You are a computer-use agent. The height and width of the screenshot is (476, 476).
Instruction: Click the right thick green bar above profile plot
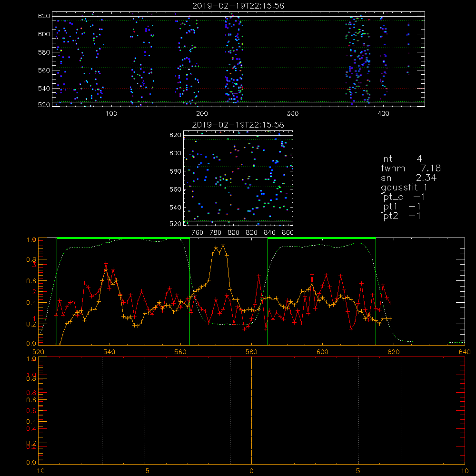click(322, 238)
